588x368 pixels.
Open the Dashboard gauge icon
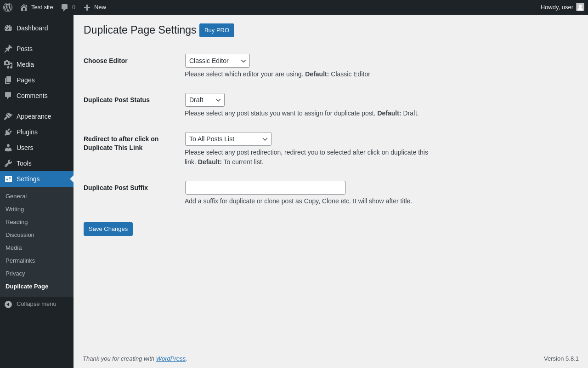pos(8,28)
